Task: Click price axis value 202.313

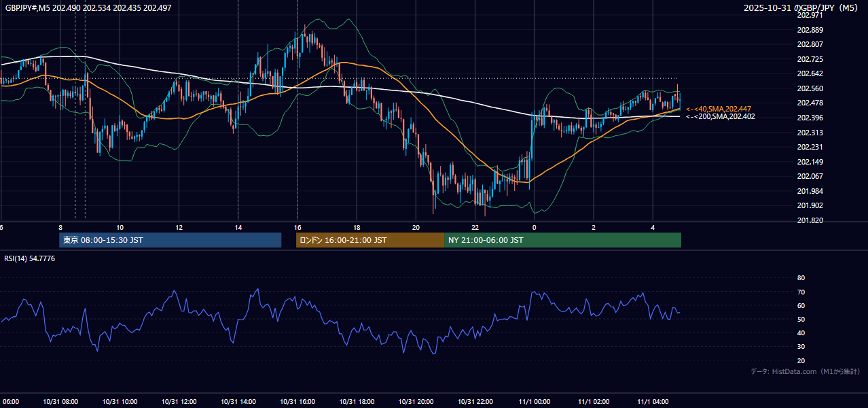Action: point(810,133)
